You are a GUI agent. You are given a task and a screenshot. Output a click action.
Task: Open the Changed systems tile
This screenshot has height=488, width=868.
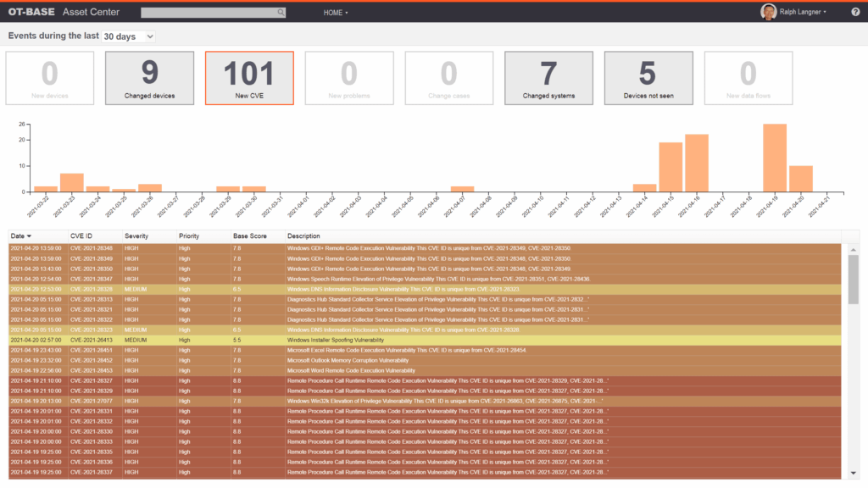coord(548,78)
